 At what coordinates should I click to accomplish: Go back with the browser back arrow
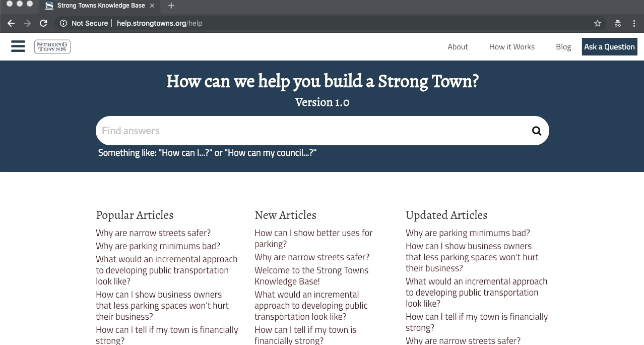coord(11,23)
